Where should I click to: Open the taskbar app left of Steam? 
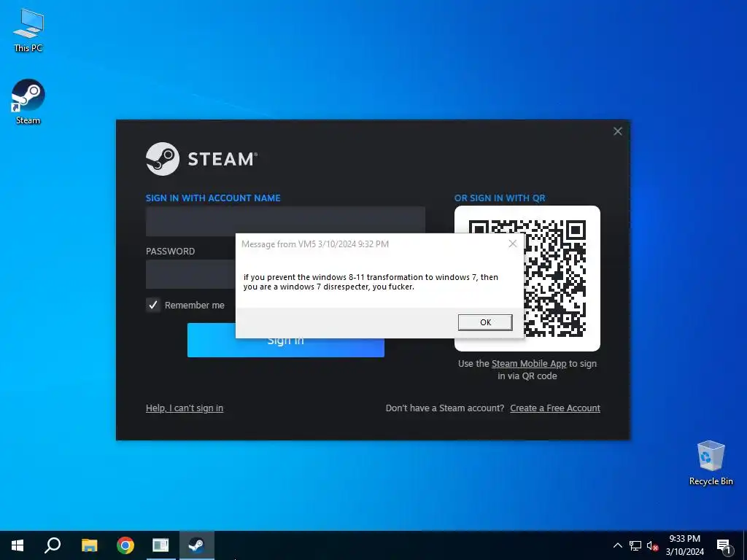[160, 545]
